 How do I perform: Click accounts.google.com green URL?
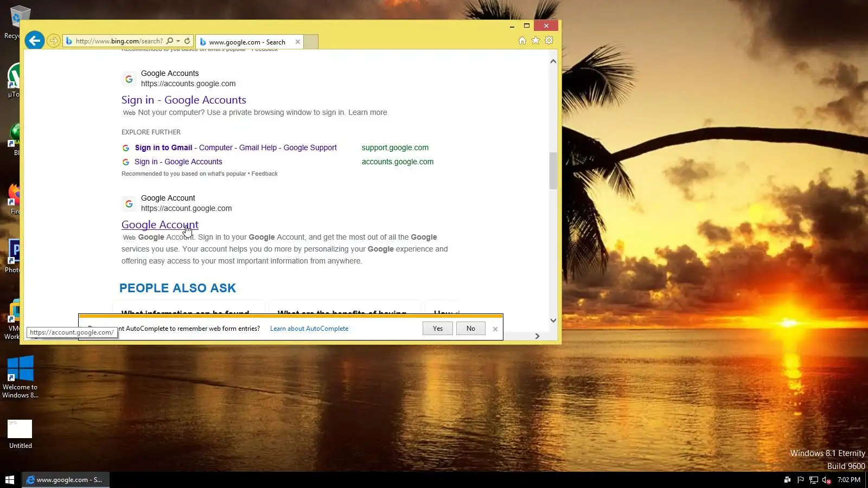pos(398,162)
